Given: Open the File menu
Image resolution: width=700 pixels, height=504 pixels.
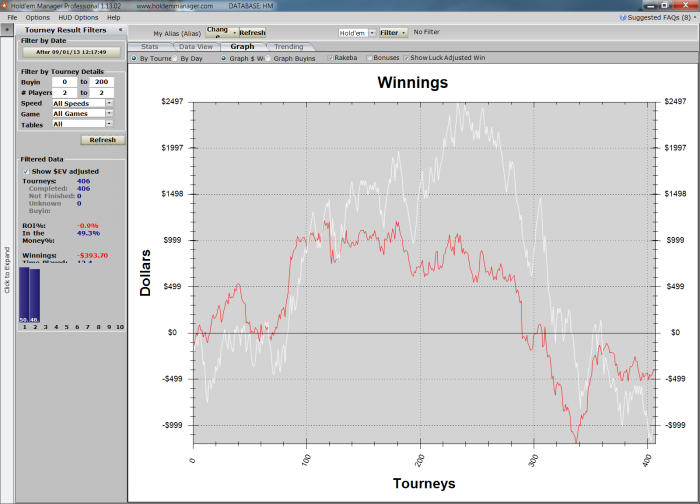Looking at the screenshot, I should pos(12,17).
